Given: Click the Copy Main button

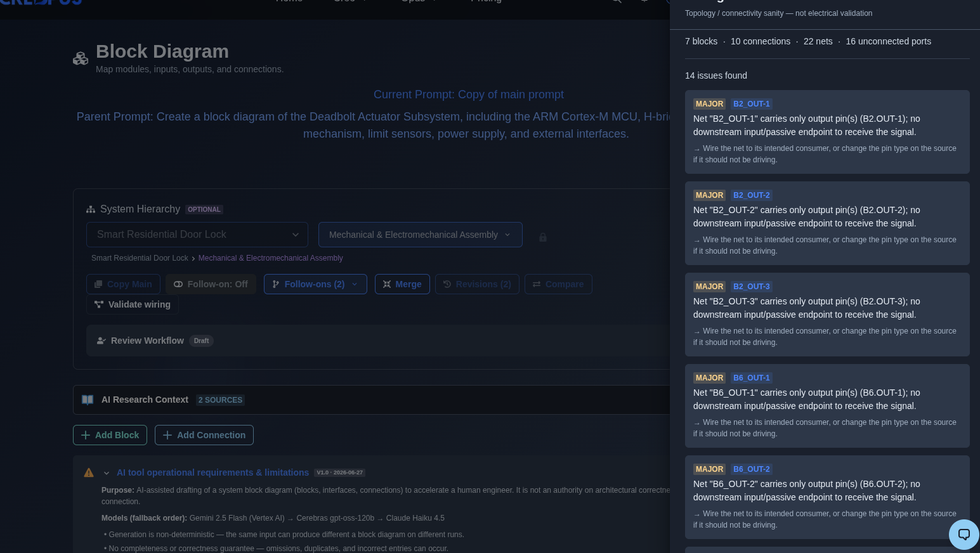Looking at the screenshot, I should (x=123, y=284).
